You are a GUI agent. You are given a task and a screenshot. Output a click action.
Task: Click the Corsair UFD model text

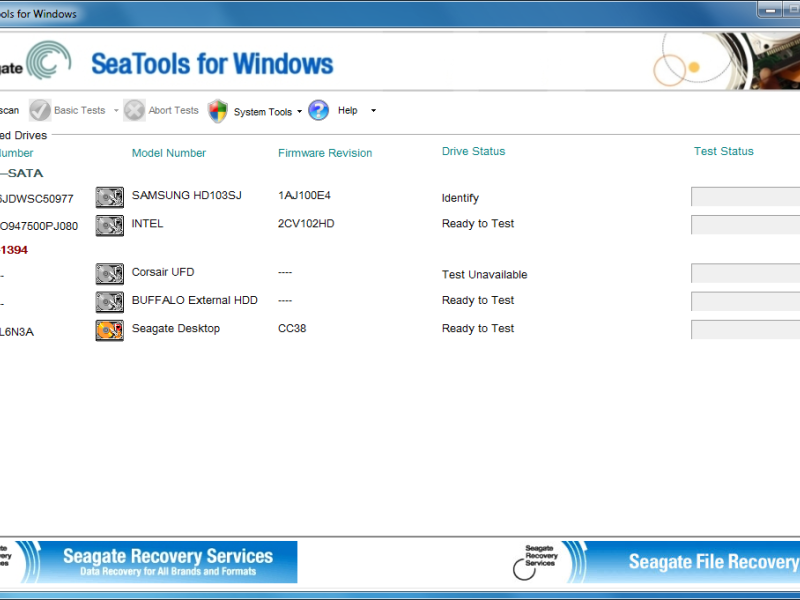(163, 272)
